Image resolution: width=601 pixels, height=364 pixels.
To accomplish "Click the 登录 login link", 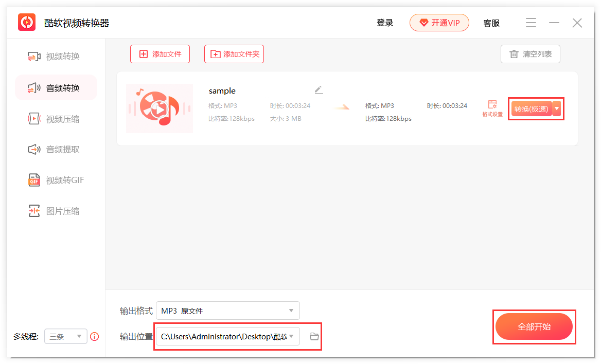I will 385,23.
